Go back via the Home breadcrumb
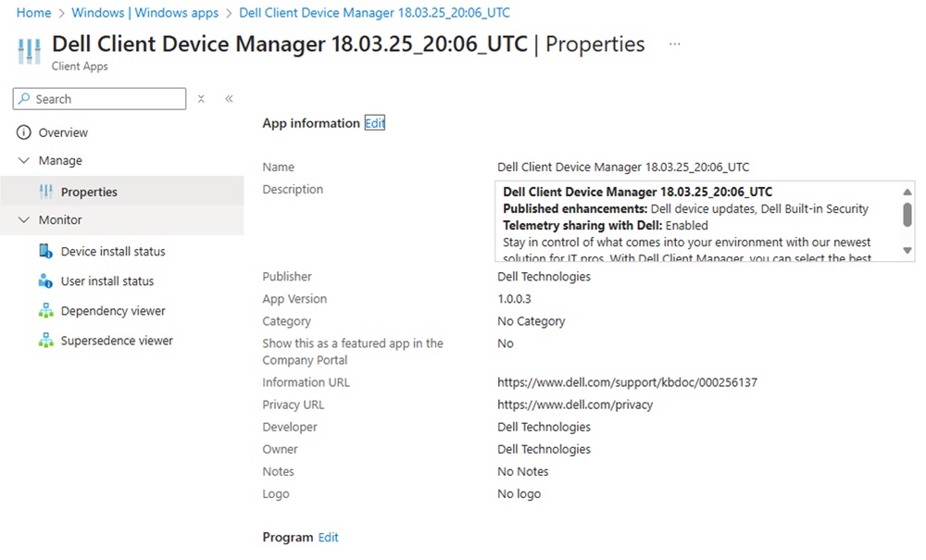The height and width of the screenshot is (560, 926). [33, 12]
